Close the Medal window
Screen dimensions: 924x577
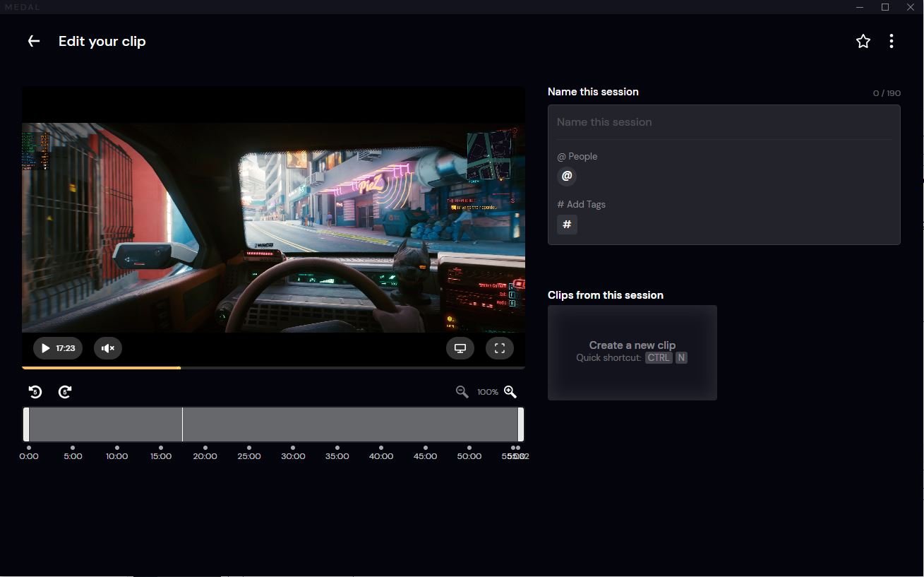[911, 7]
